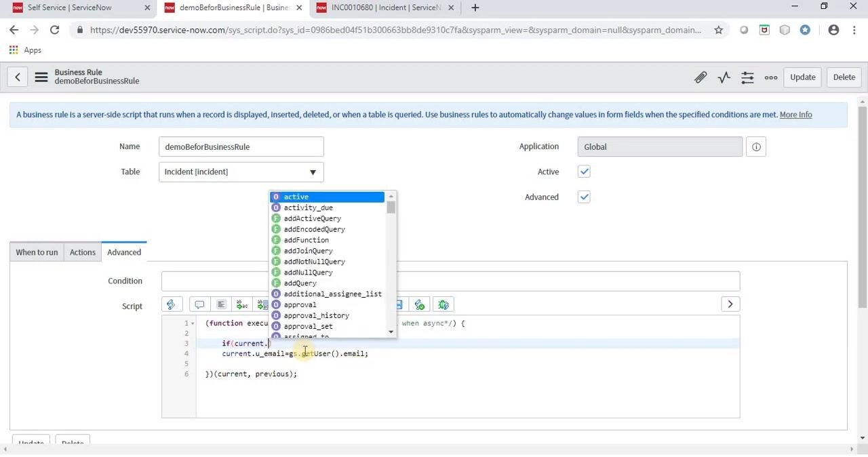This screenshot has width=868, height=457.
Task: Click the browser Back arrow
Action: pos(14,30)
